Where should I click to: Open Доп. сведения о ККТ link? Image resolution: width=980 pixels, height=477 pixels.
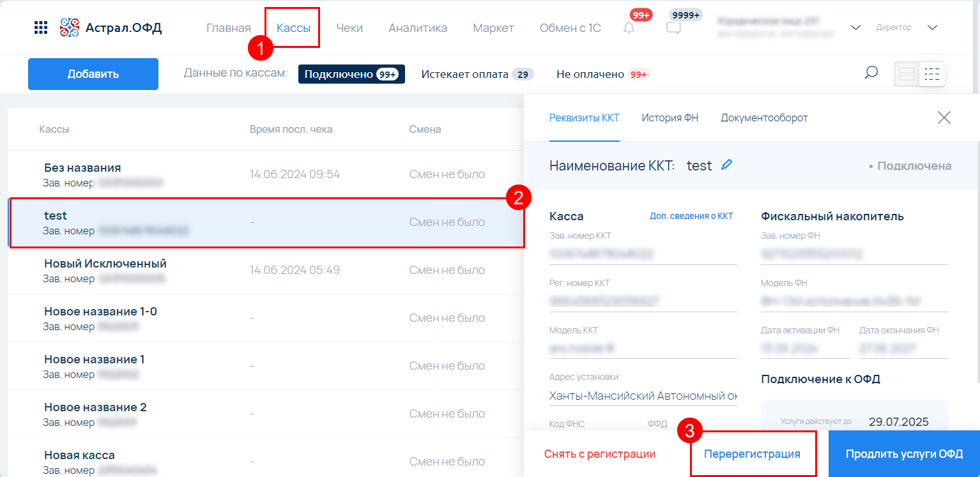691,216
